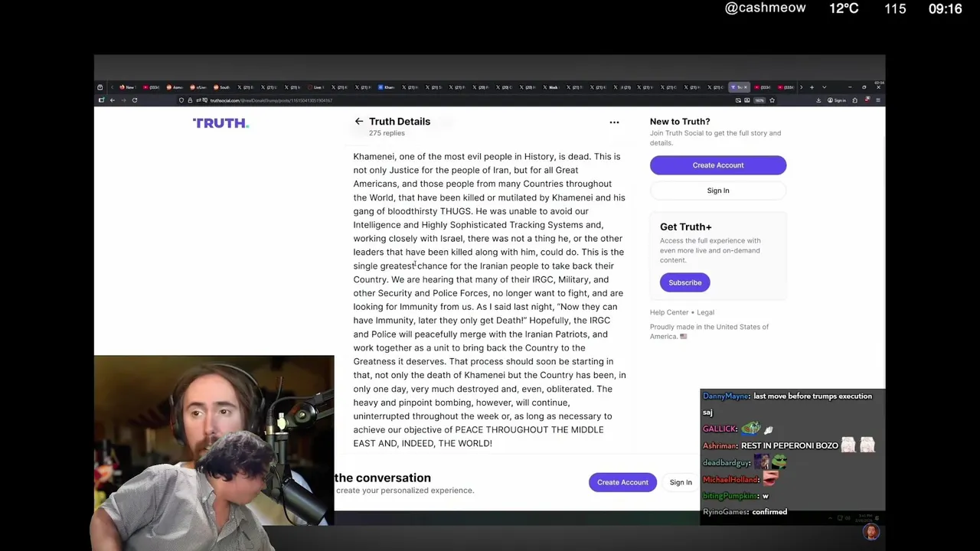
Task: Open Firefox View icon at tab strip start
Action: pos(100,87)
